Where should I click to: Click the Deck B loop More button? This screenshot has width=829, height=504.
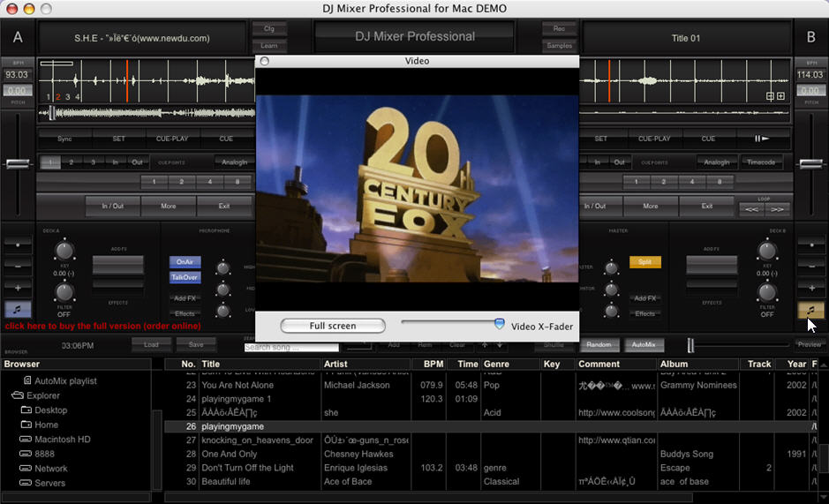pyautogui.click(x=651, y=207)
